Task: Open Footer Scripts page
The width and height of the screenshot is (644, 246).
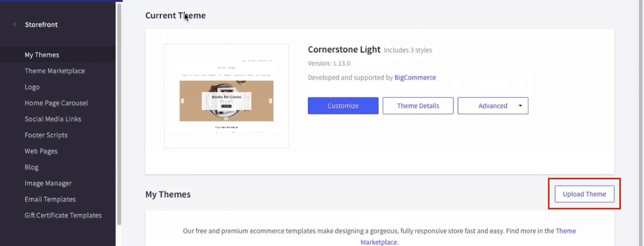Action: click(46, 135)
